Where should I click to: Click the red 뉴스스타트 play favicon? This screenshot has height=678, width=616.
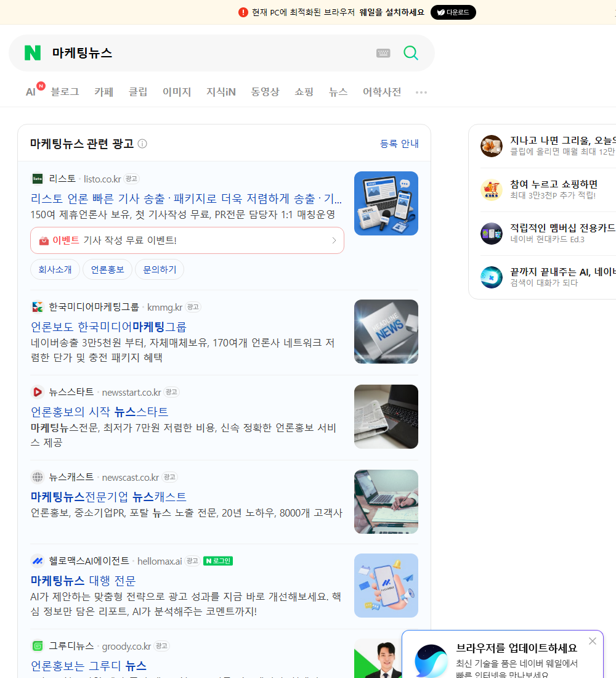point(38,392)
